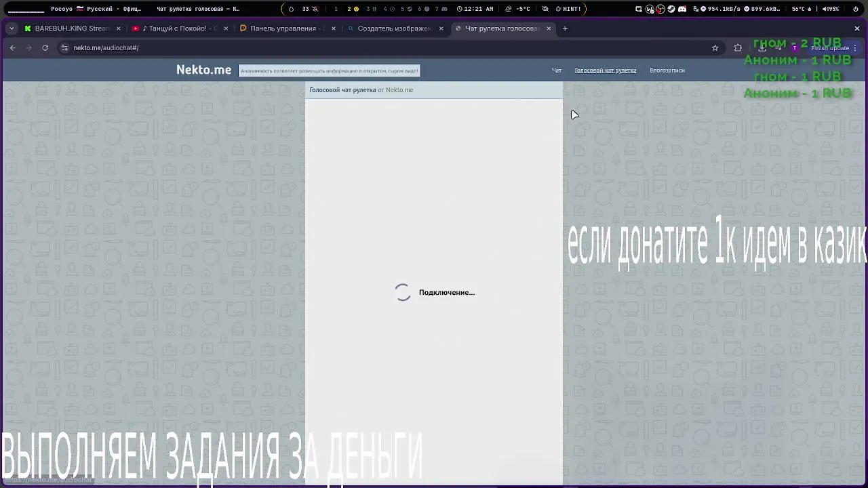Image resolution: width=868 pixels, height=488 pixels.
Task: Open a new browser tab
Action: tap(565, 28)
